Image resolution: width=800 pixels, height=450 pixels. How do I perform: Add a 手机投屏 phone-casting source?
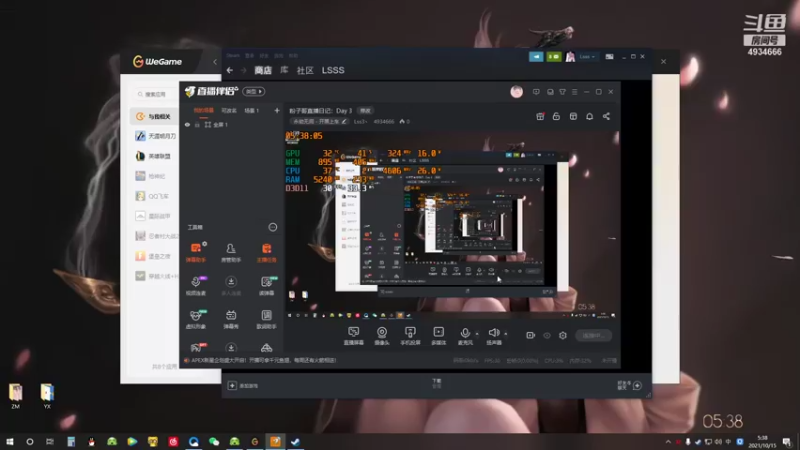pos(410,336)
